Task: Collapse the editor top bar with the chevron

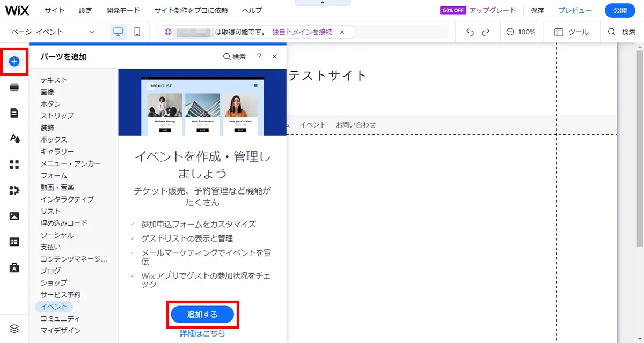Action: click(x=323, y=3)
